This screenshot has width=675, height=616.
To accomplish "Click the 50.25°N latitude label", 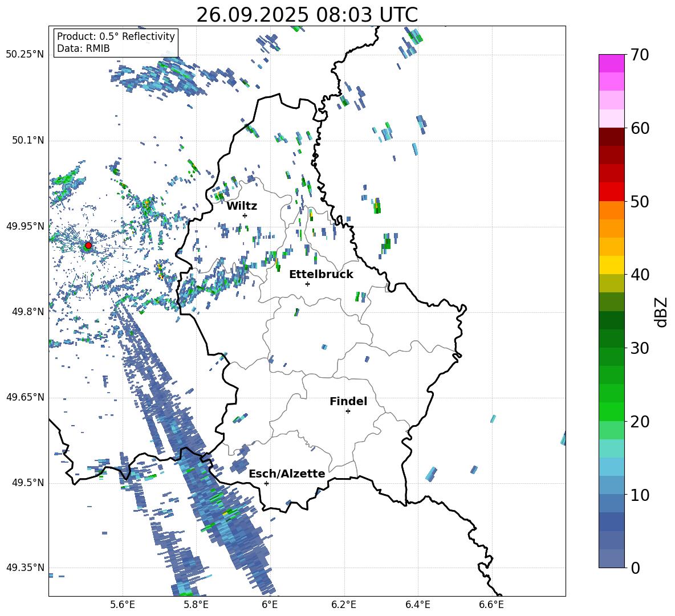I will pos(25,54).
